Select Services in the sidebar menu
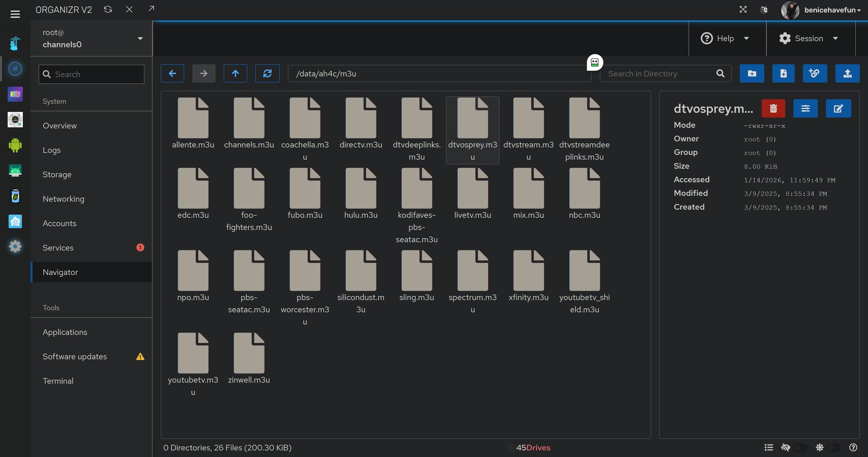Screen dimensions: 868x457 point(58,248)
